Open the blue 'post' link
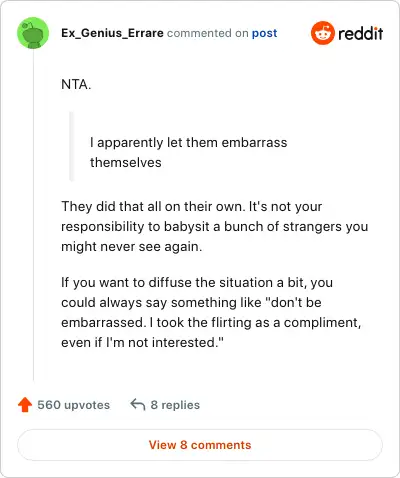The width and height of the screenshot is (400, 478). (x=264, y=33)
